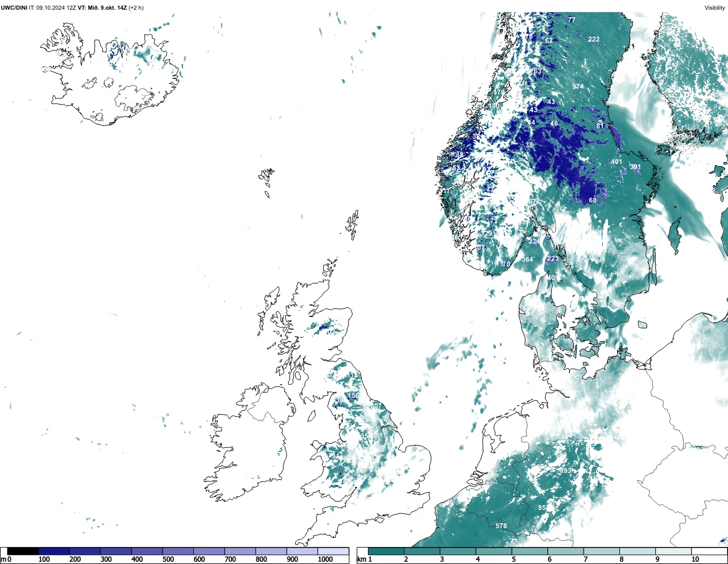Viewport: 728px width, 564px height.
Task: Click the '68' value in the fog area
Action: (x=593, y=200)
